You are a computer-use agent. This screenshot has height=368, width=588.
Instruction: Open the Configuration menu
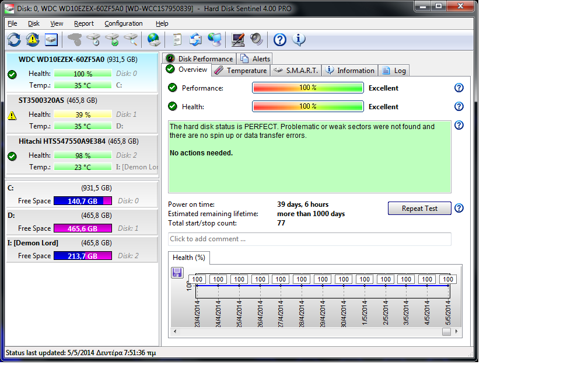(x=124, y=23)
